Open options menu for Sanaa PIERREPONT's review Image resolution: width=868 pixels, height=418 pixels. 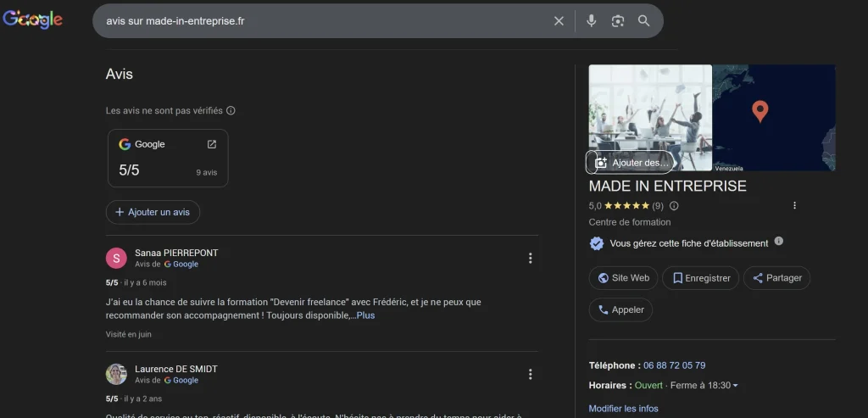[530, 258]
